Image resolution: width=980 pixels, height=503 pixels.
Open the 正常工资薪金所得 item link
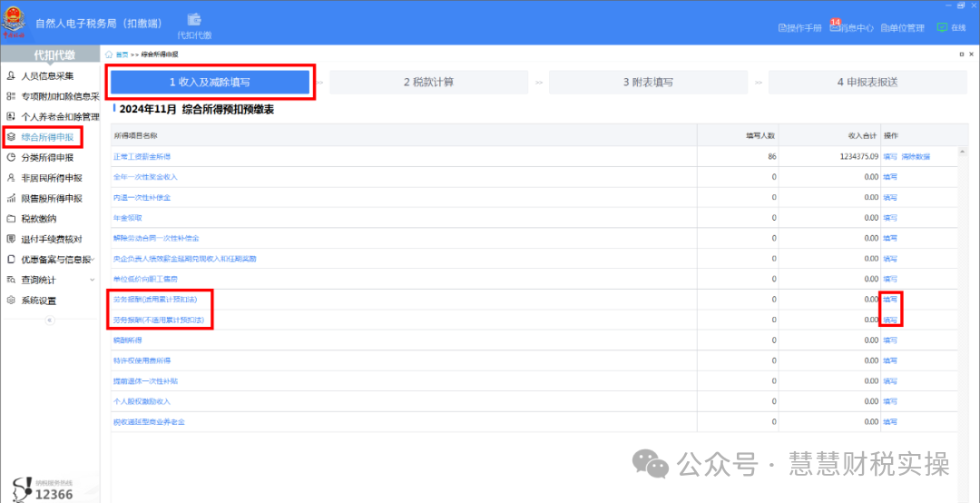click(142, 156)
